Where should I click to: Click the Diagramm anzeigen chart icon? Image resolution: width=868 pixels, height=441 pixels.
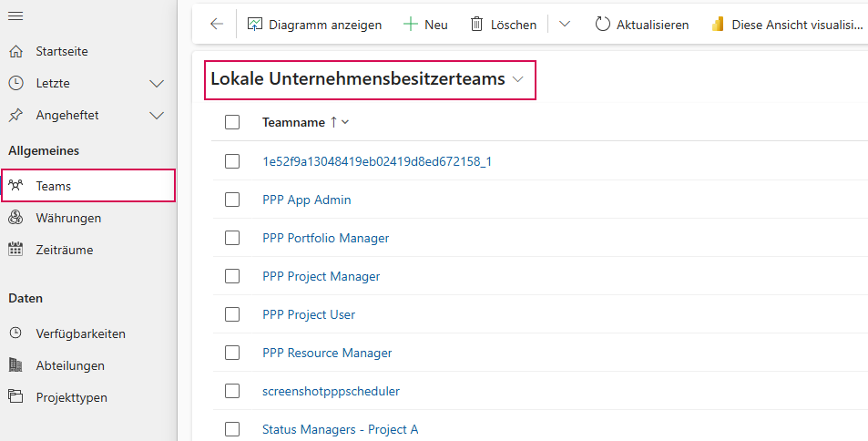(255, 25)
